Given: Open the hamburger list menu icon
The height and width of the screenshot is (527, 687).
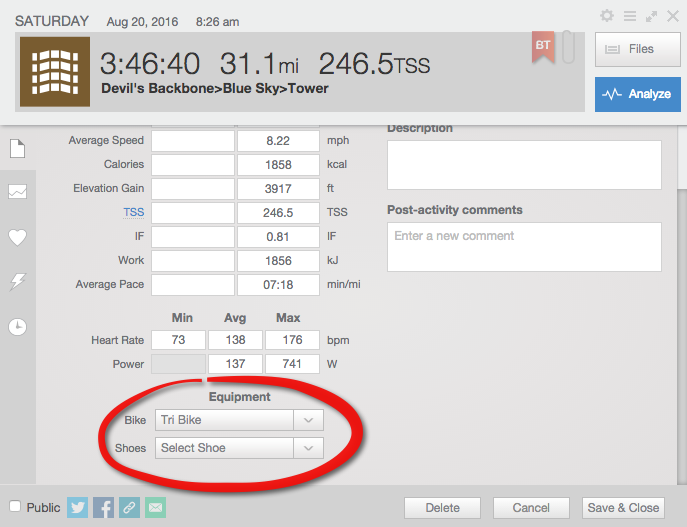Looking at the screenshot, I should pos(630,16).
